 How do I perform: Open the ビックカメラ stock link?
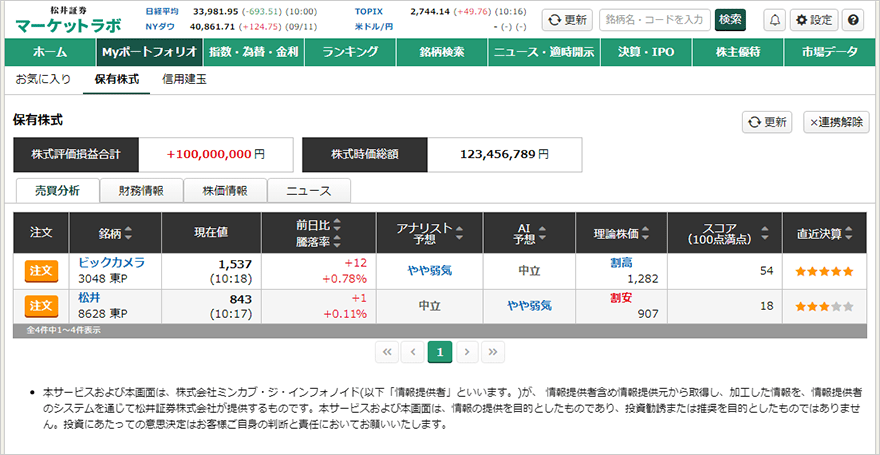click(111, 263)
